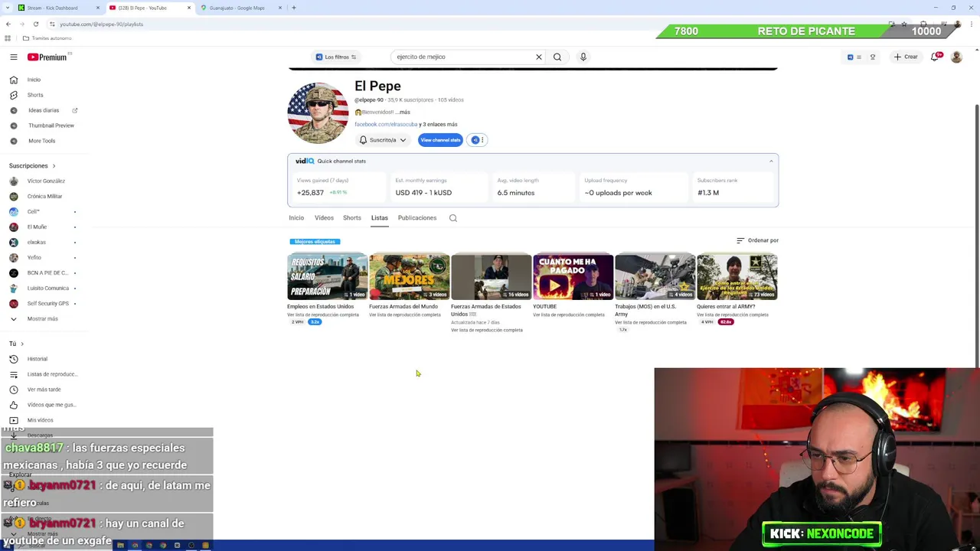The image size is (980, 551).
Task: Click View channel stats button
Action: point(440,140)
